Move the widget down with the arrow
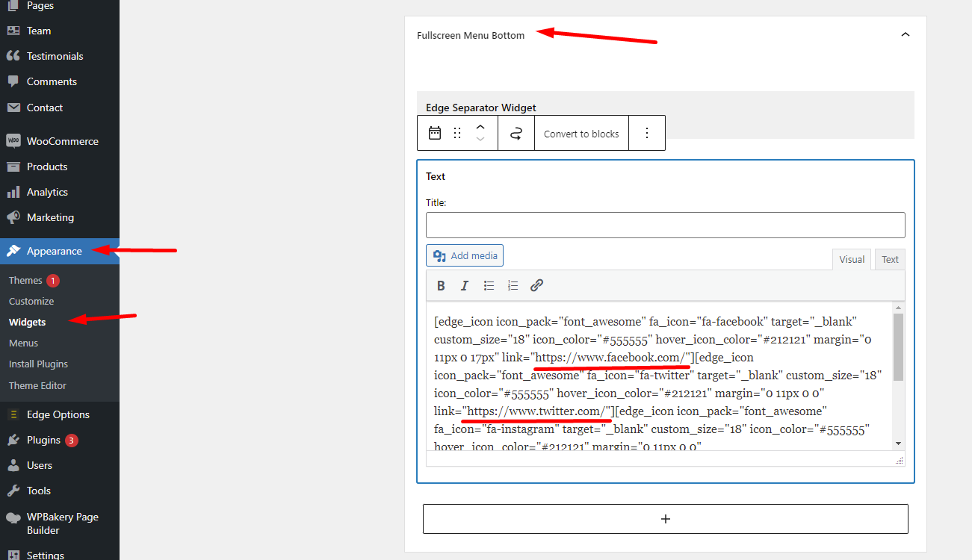 (x=480, y=140)
